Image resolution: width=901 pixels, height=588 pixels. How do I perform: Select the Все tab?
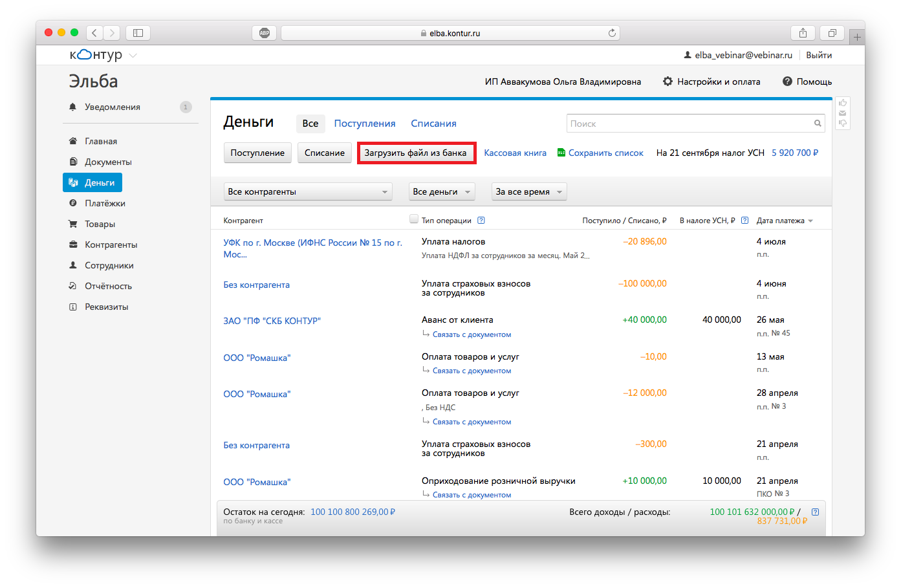point(310,124)
